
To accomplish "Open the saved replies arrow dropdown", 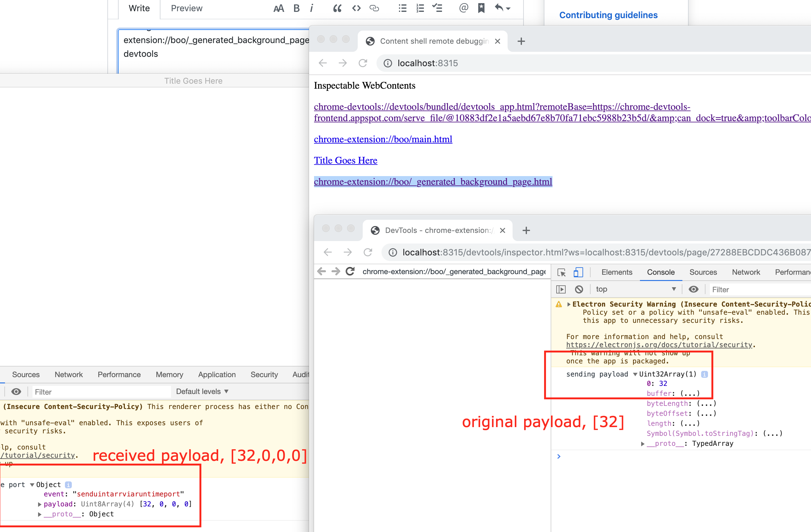I will (x=503, y=8).
